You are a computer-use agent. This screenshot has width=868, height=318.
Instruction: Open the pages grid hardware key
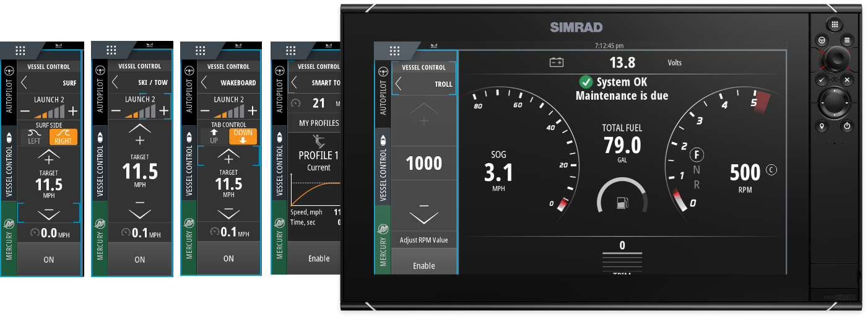[x=835, y=25]
